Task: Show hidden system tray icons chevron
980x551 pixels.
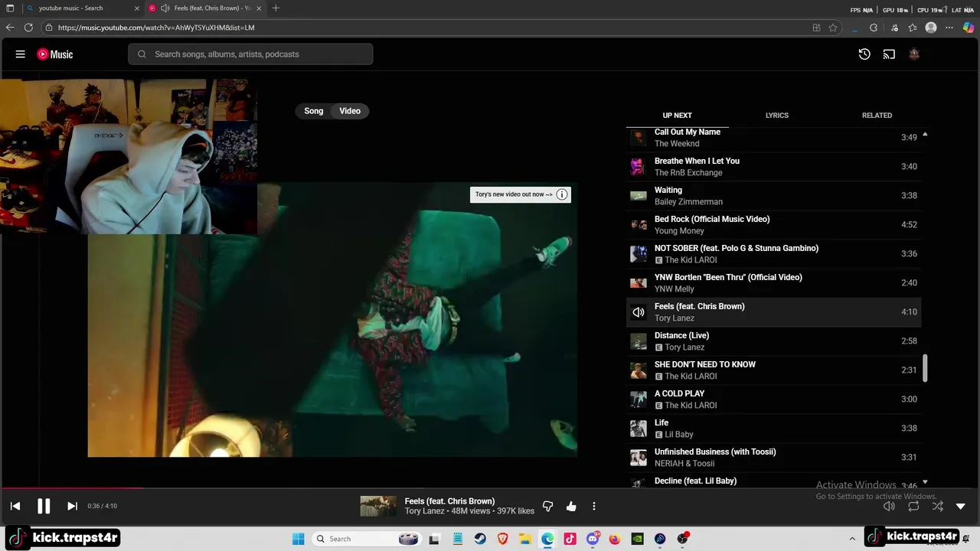Action: click(x=852, y=539)
